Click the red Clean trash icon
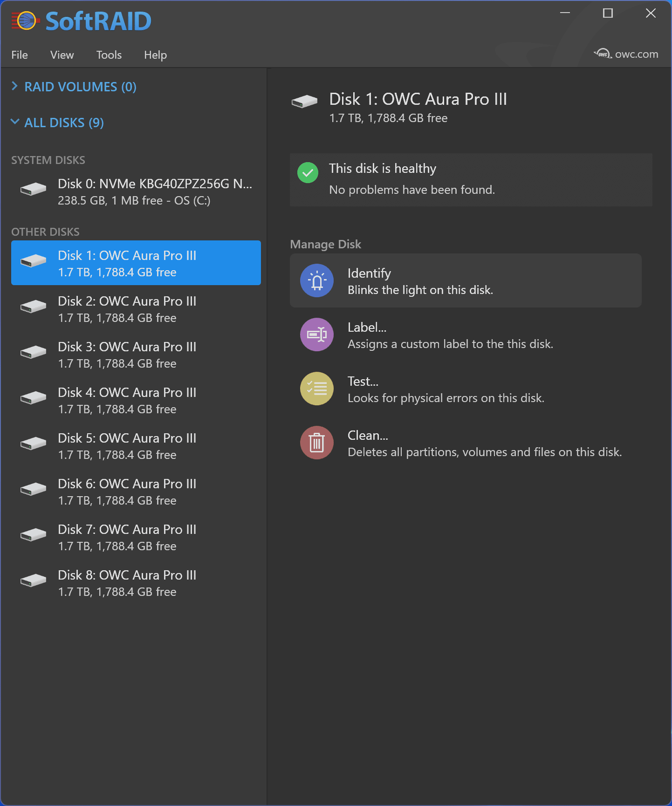This screenshot has width=672, height=806. click(317, 443)
